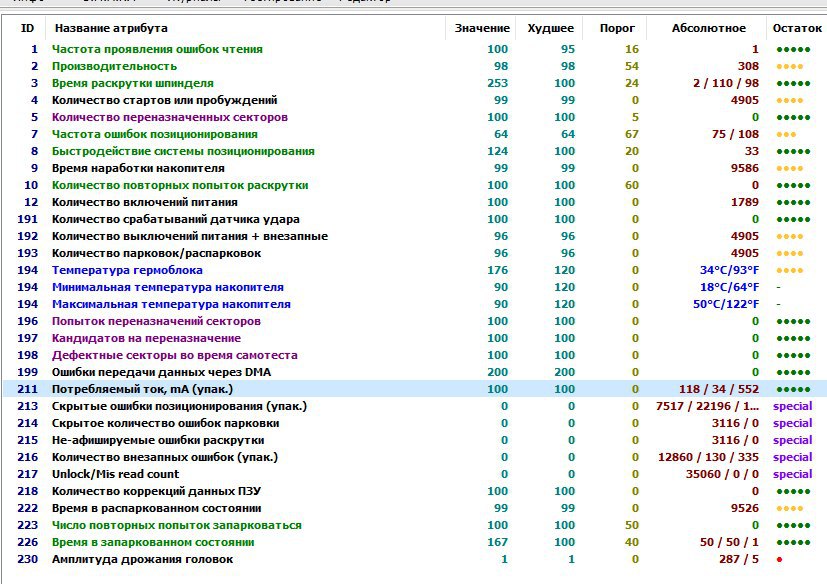Click absolute value "118 / 34 / 552"
The image size is (827, 584).
click(x=719, y=389)
